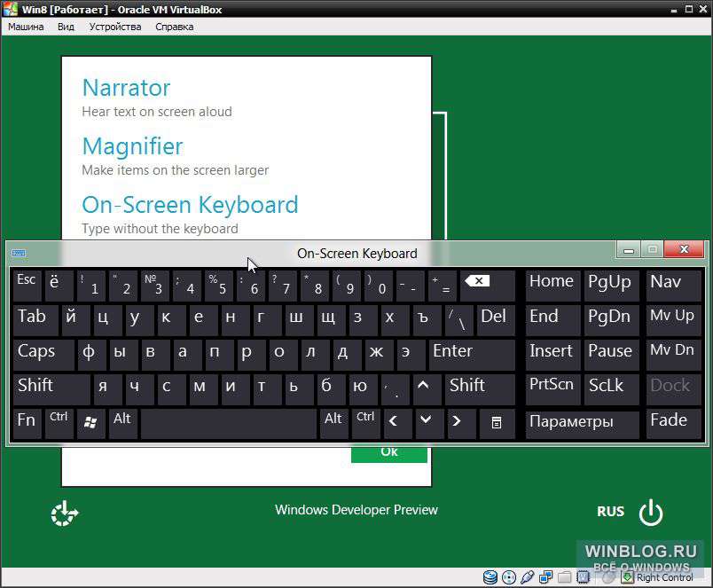Toggle the left Alt key

click(123, 423)
